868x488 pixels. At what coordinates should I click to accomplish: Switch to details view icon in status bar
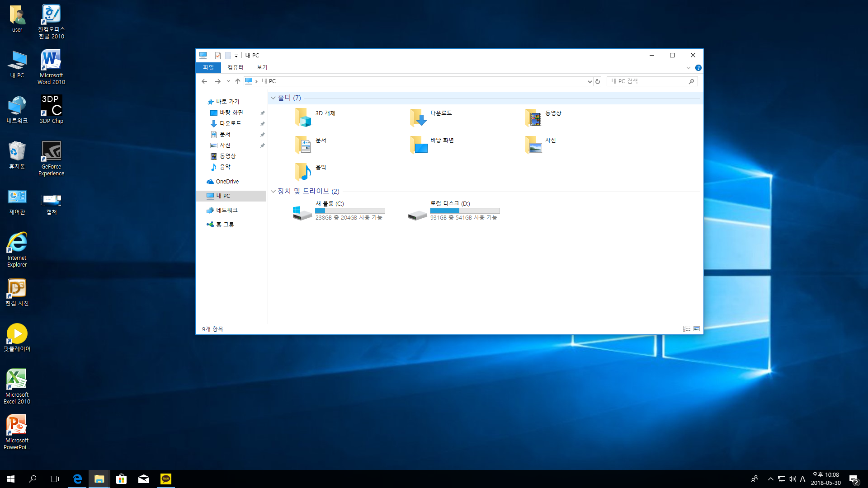[687, 329]
